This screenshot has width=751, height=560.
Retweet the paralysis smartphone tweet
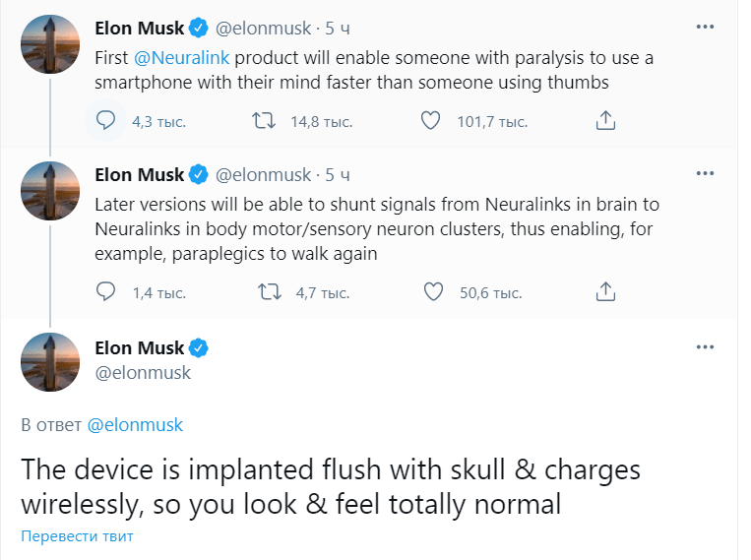(265, 121)
